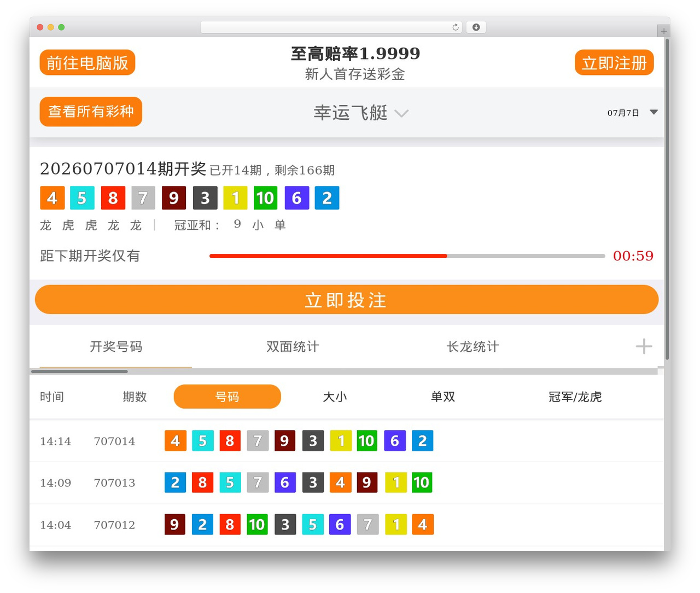The height and width of the screenshot is (593, 700).
Task: Click the 00:59 countdown timer
Action: [633, 256]
